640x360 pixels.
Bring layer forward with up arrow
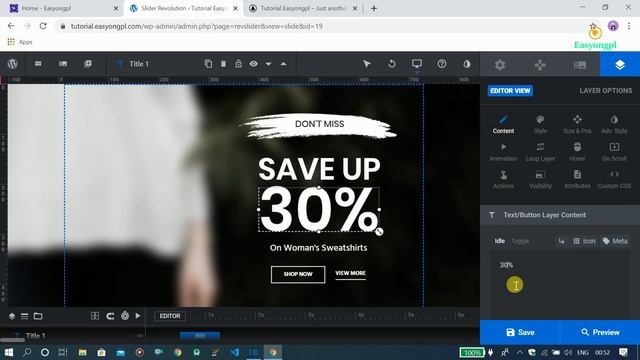[283, 64]
